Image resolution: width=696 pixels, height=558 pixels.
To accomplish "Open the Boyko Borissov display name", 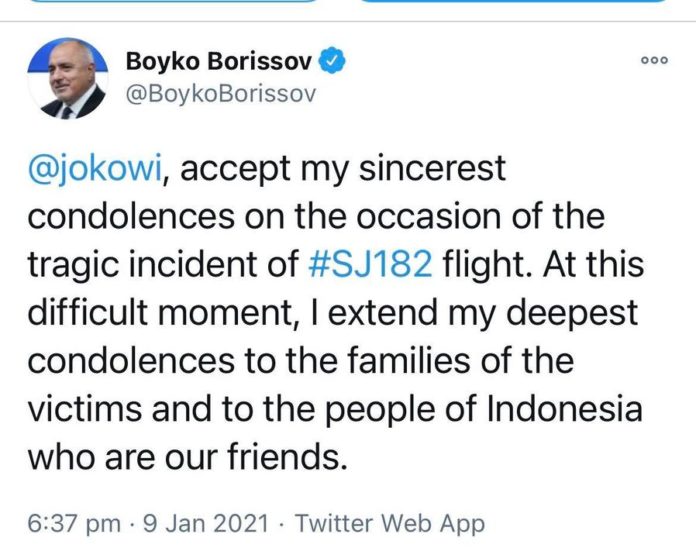I will 219,61.
